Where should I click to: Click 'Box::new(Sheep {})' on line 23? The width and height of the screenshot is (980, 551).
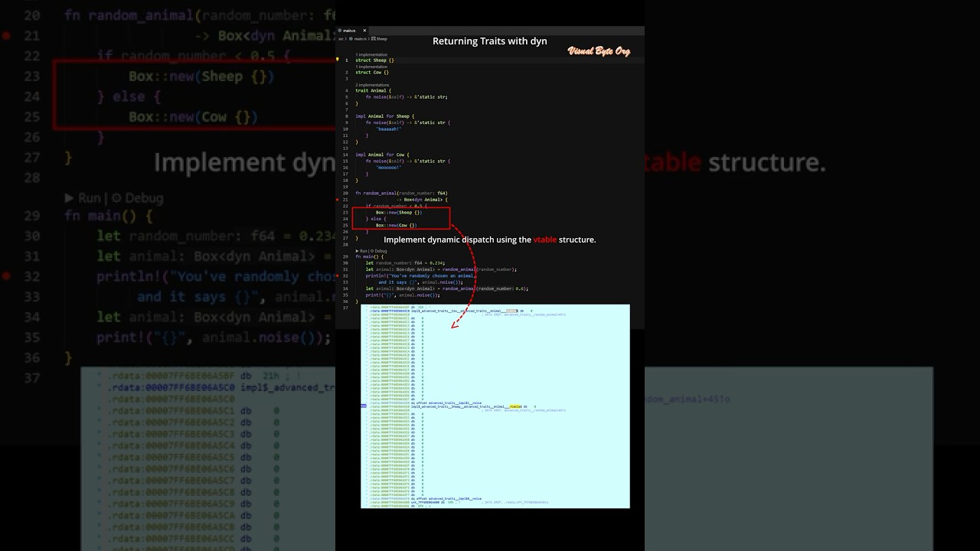coord(398,212)
